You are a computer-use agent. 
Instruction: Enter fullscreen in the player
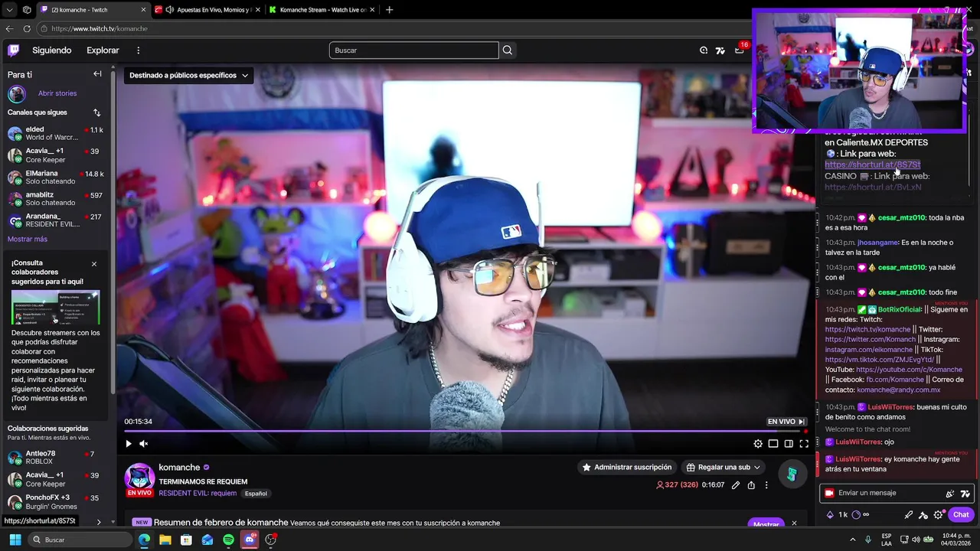click(804, 444)
